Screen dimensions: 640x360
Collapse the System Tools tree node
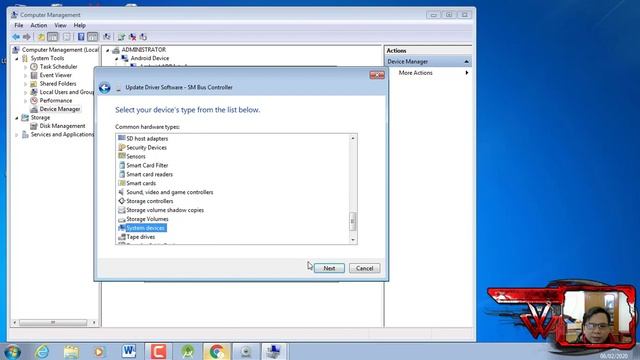[x=17, y=59]
